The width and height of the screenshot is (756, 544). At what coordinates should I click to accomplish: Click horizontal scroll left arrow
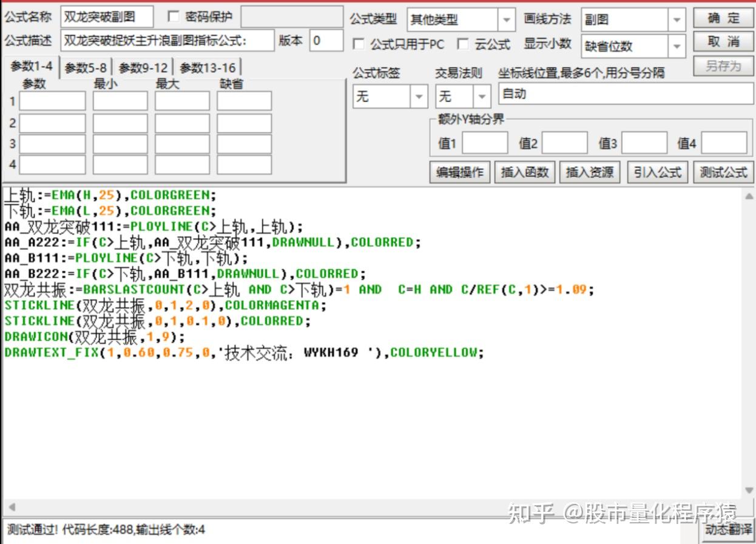tap(11, 507)
